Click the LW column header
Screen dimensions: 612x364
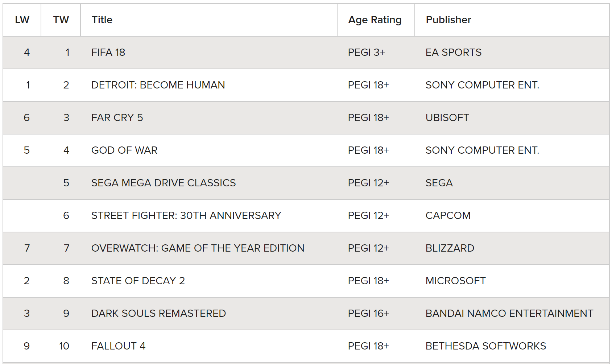tap(22, 20)
